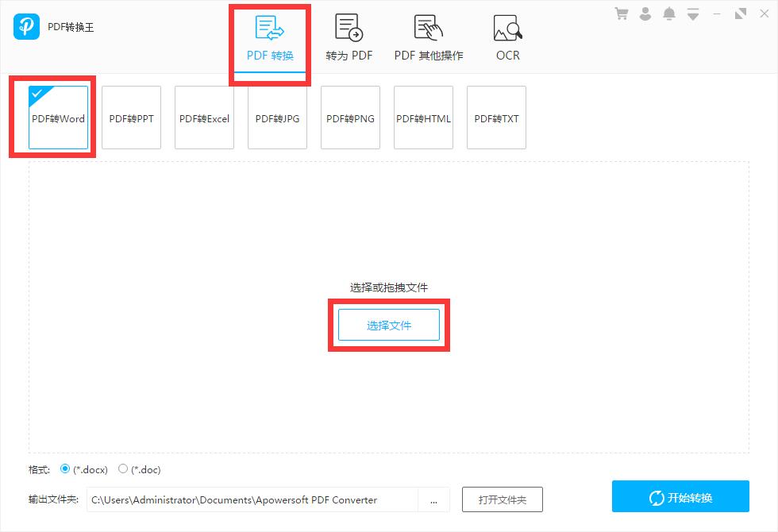Switch to the PDF 转换 tab
This screenshot has width=778, height=532.
(270, 36)
